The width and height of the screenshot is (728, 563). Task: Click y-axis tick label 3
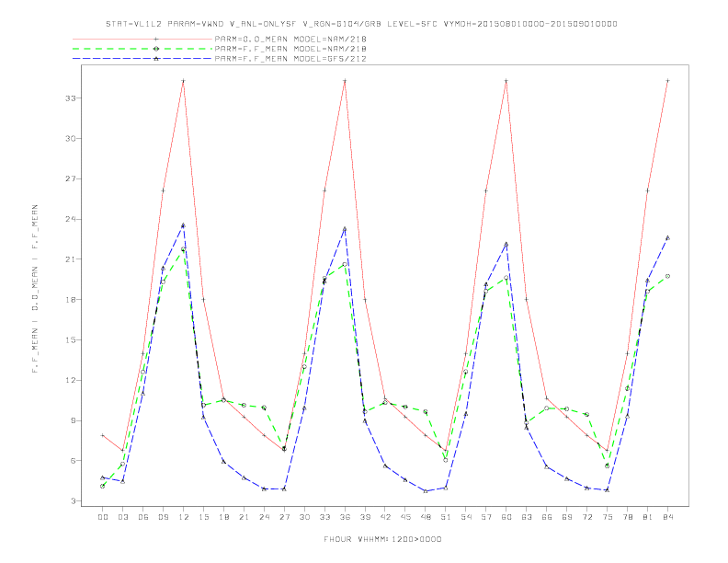[x=74, y=501]
